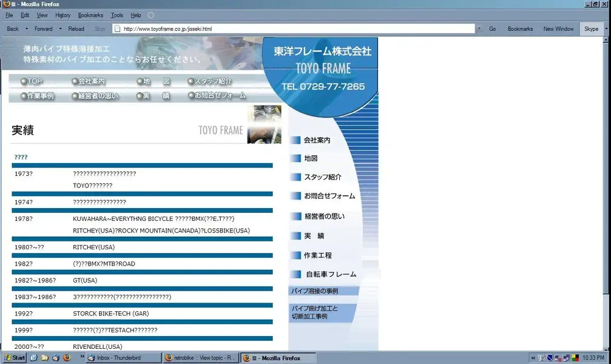Expand the quick launch overflow chevron
This screenshot has height=364, width=611.
(83, 356)
